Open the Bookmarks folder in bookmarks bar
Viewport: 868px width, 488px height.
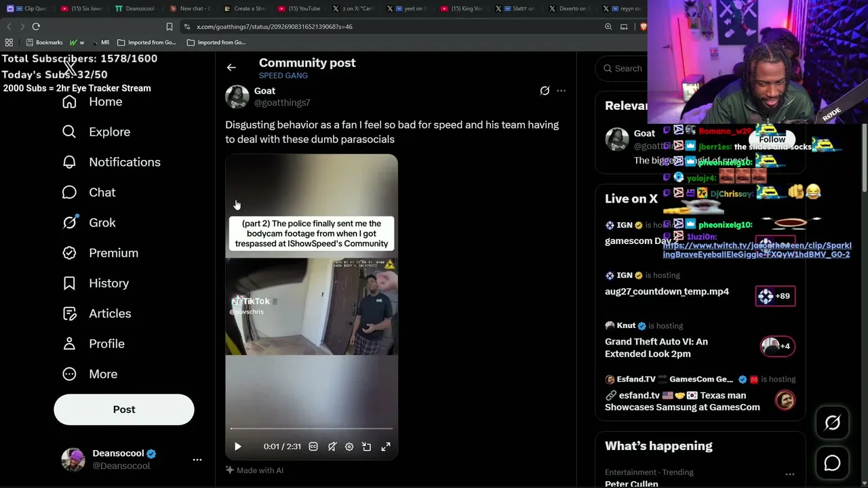click(44, 42)
